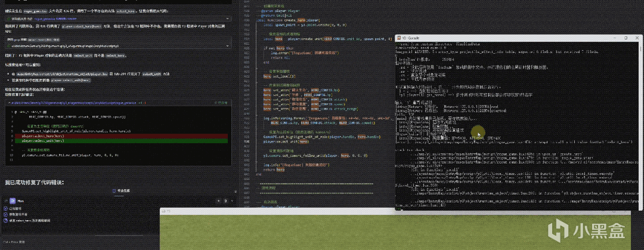The width and height of the screenshot is (644, 250).
Task: Toggle the second todo item's check circle
Action: point(7,215)
